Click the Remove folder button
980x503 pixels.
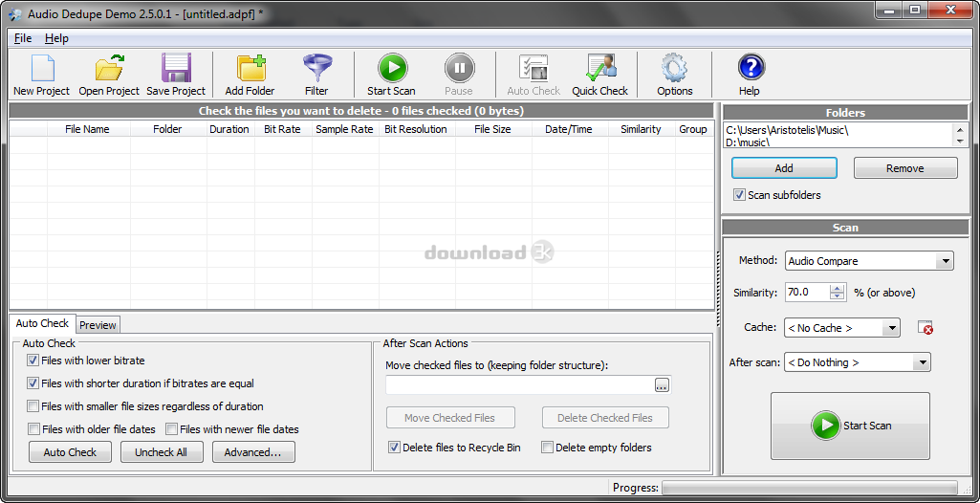pyautogui.click(x=905, y=168)
